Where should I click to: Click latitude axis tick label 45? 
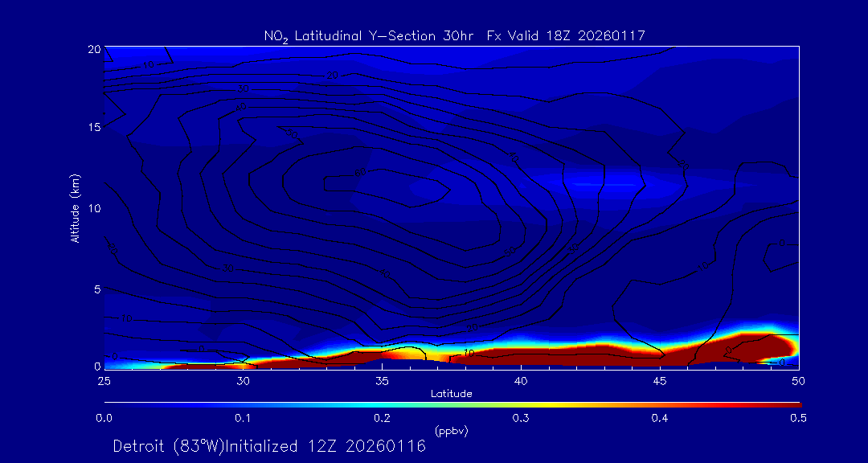coord(660,380)
